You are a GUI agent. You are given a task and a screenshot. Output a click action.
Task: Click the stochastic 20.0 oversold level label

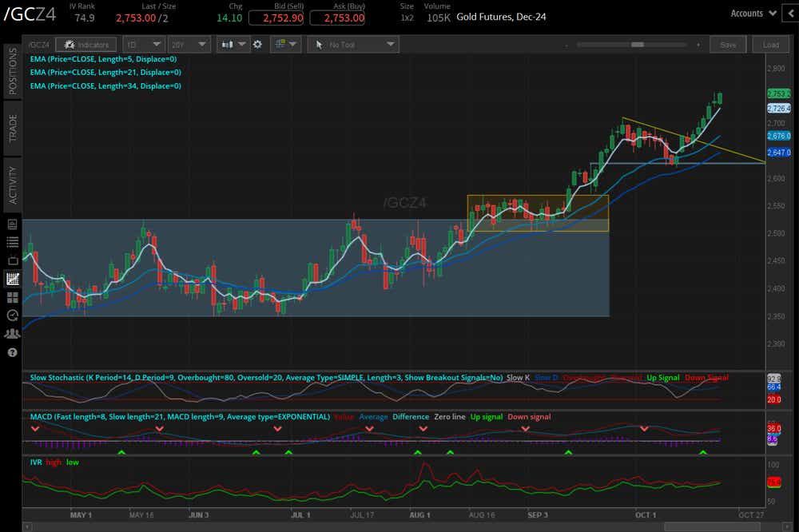(x=773, y=400)
